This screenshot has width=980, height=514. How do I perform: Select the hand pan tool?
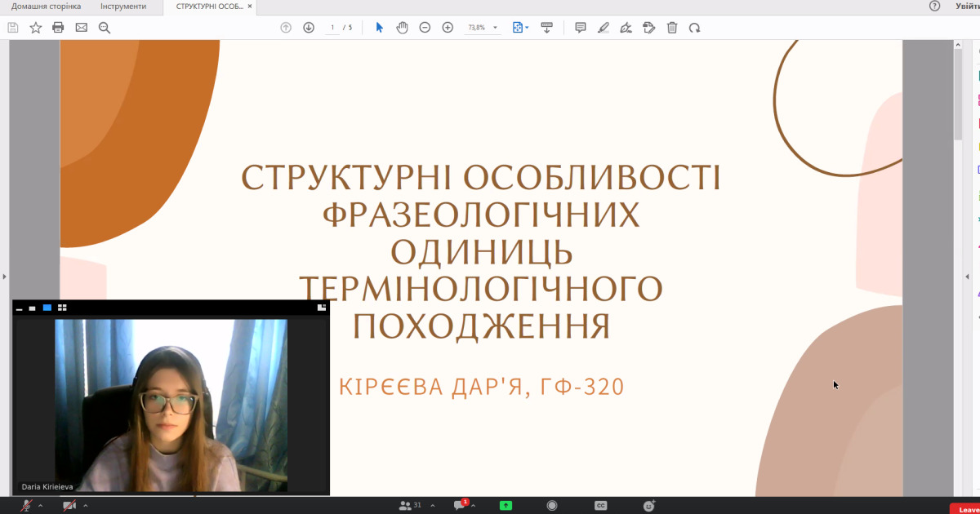tap(402, 28)
